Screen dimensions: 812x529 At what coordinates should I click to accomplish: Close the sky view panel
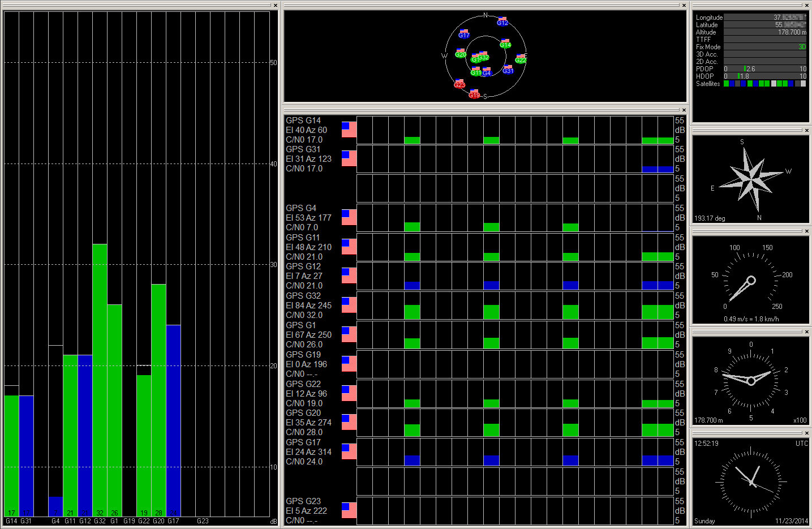coord(684,6)
